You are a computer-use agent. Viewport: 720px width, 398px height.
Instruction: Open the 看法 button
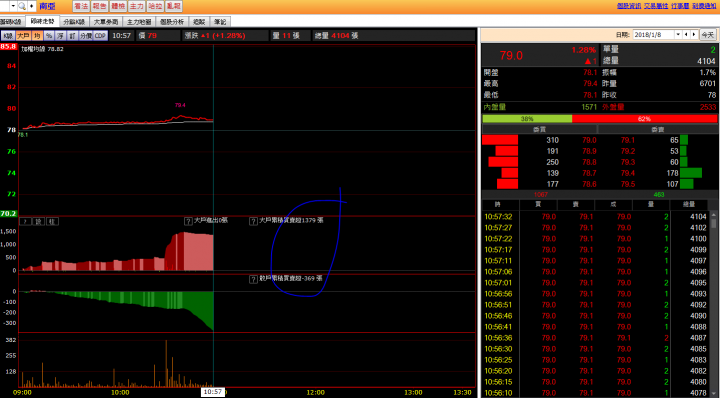pos(81,6)
